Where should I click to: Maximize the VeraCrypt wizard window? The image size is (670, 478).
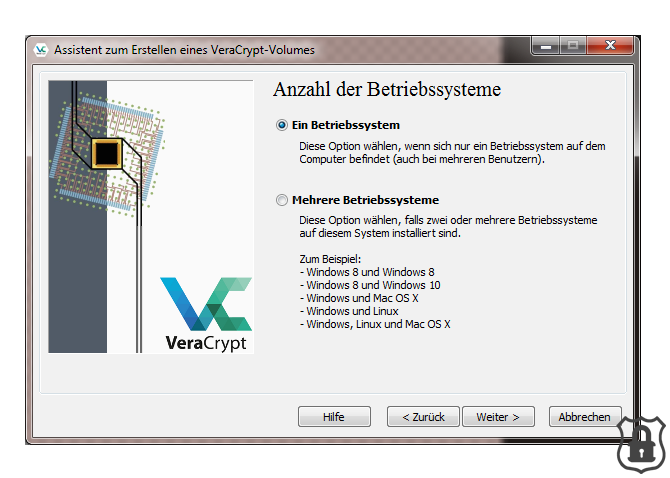point(573,46)
